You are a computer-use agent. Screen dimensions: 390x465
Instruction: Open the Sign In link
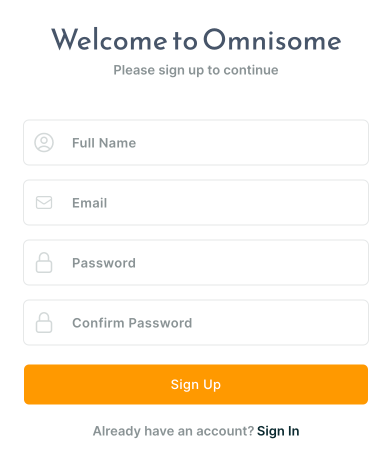[x=278, y=431]
